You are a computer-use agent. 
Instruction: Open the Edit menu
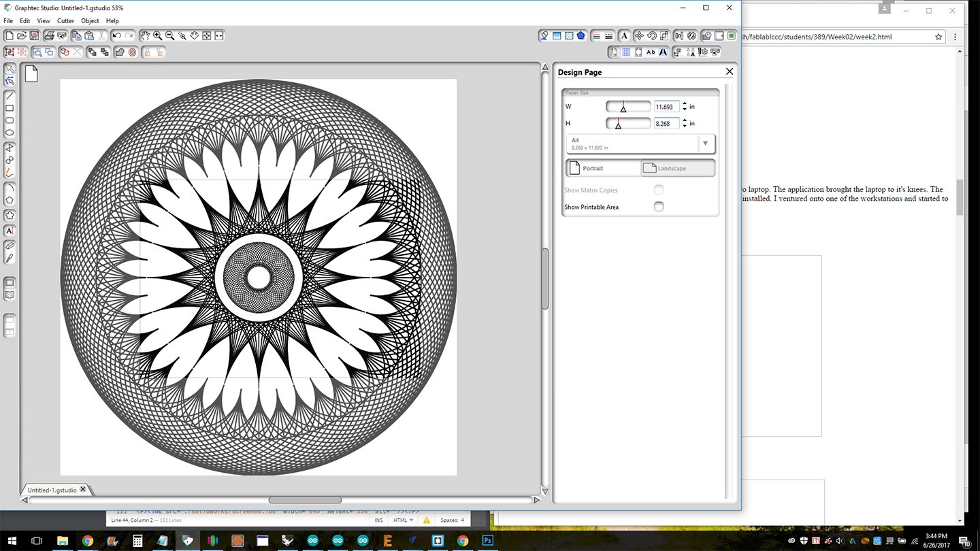pyautogui.click(x=24, y=21)
